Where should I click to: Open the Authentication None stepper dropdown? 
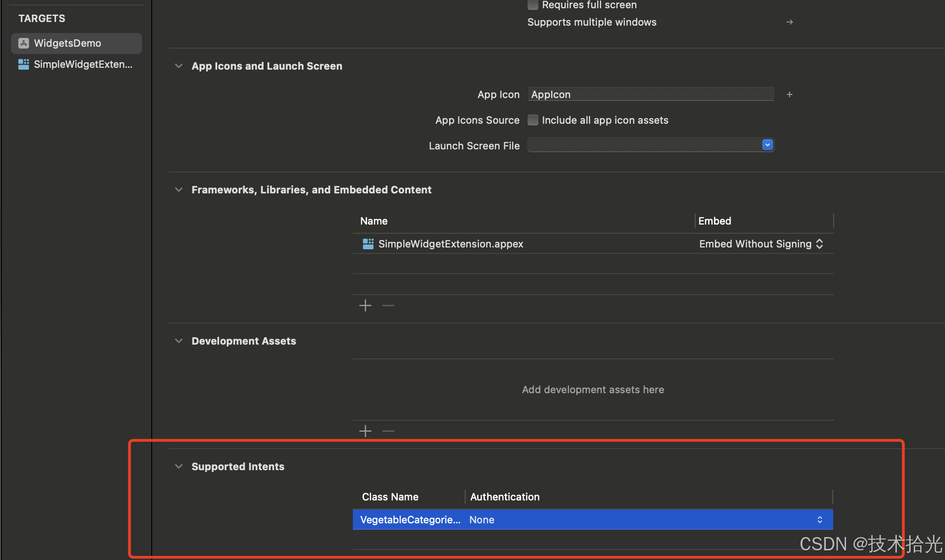point(819,520)
